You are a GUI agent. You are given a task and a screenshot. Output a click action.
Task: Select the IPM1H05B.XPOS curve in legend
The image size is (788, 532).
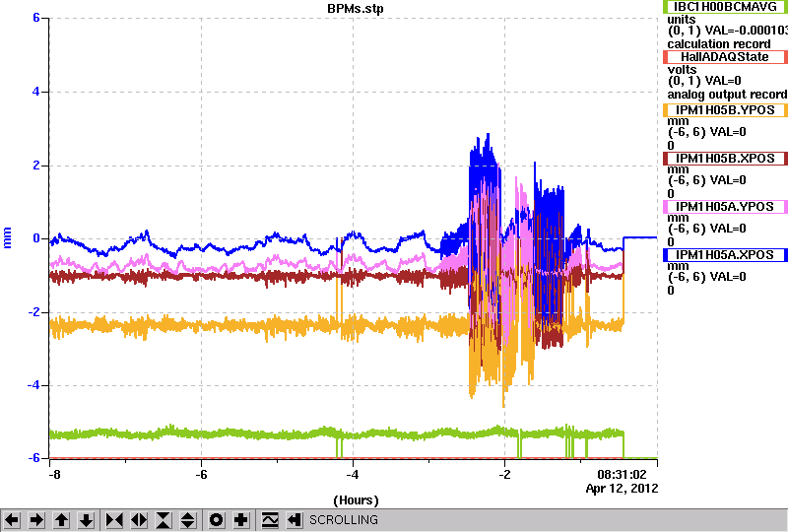point(725,159)
